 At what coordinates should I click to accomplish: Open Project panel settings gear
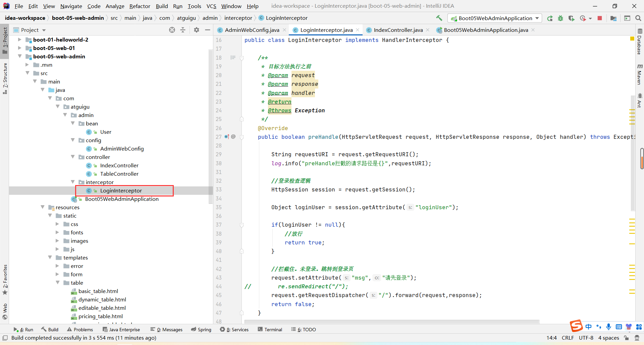coord(197,30)
